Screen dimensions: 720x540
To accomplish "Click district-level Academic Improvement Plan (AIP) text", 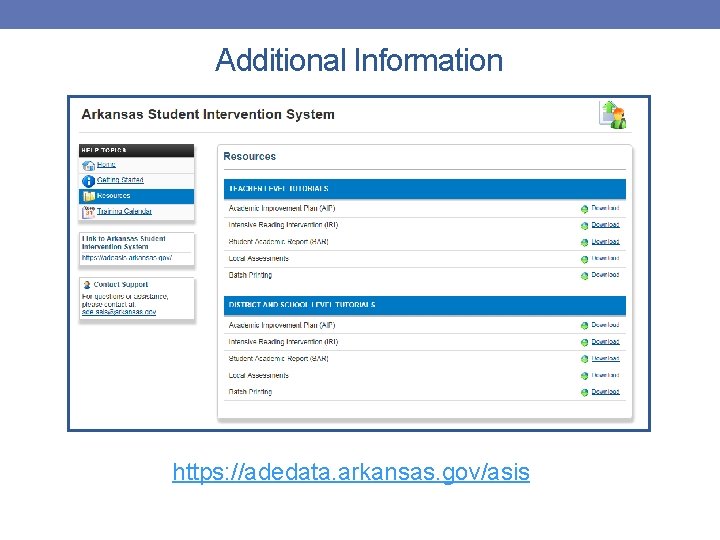I will pyautogui.click(x=282, y=325).
